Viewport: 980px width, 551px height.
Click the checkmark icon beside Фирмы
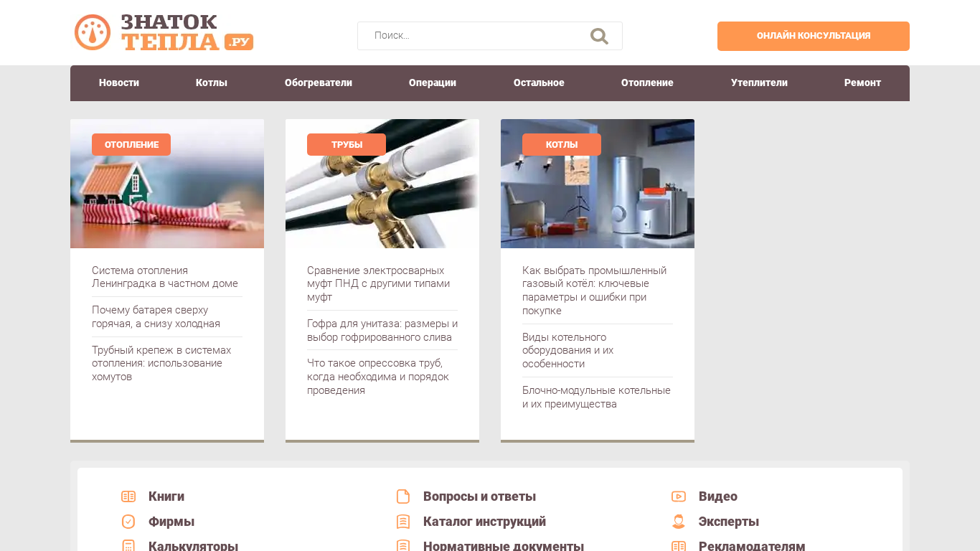[128, 522]
